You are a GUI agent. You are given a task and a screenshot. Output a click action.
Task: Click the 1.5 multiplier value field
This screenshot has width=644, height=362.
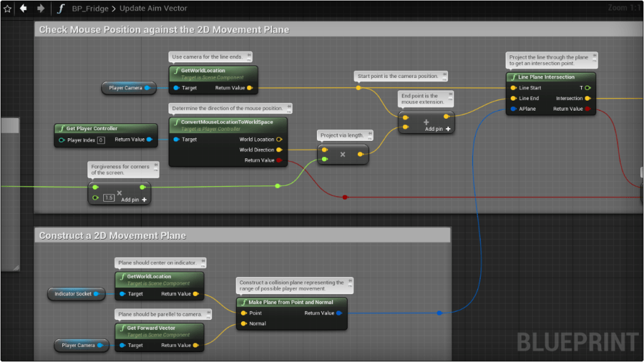[109, 198]
